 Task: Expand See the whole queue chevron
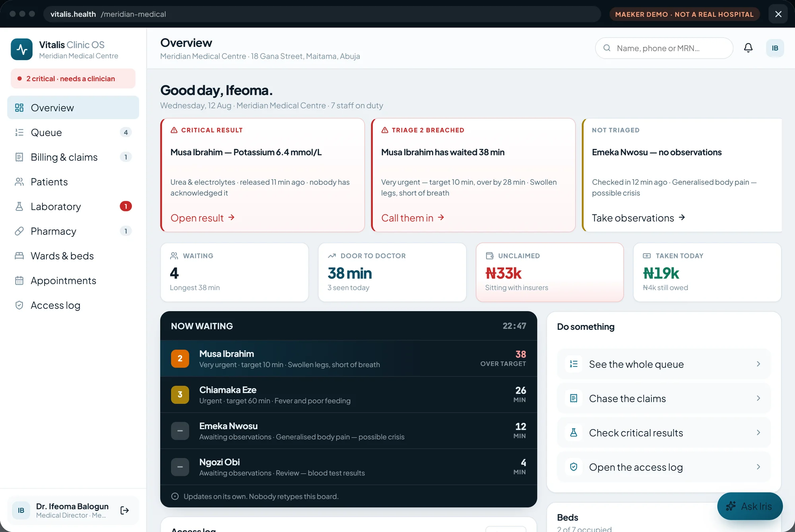coord(758,364)
